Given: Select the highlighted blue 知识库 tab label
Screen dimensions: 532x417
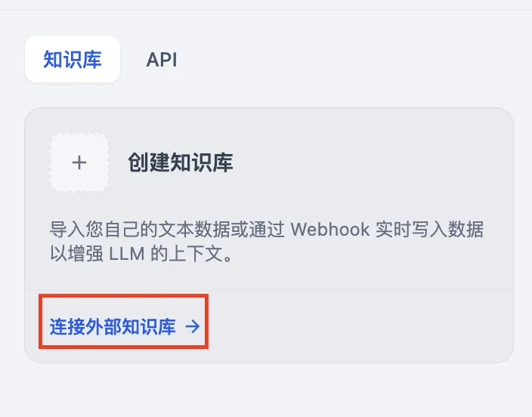Looking at the screenshot, I should click(73, 60).
